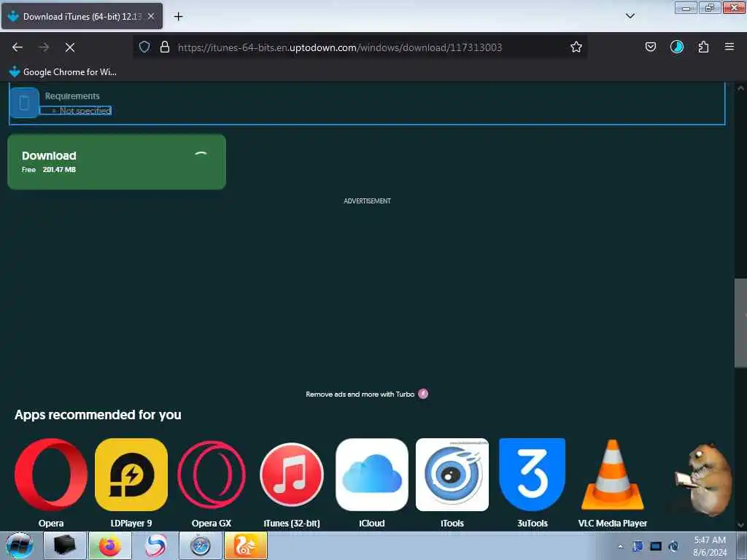Open the Opera app icon

tap(51, 475)
